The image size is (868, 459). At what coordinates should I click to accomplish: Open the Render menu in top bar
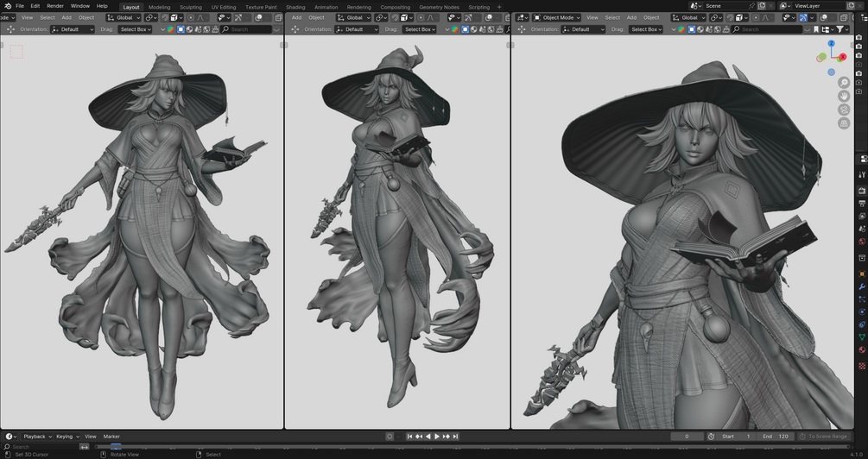[x=55, y=6]
